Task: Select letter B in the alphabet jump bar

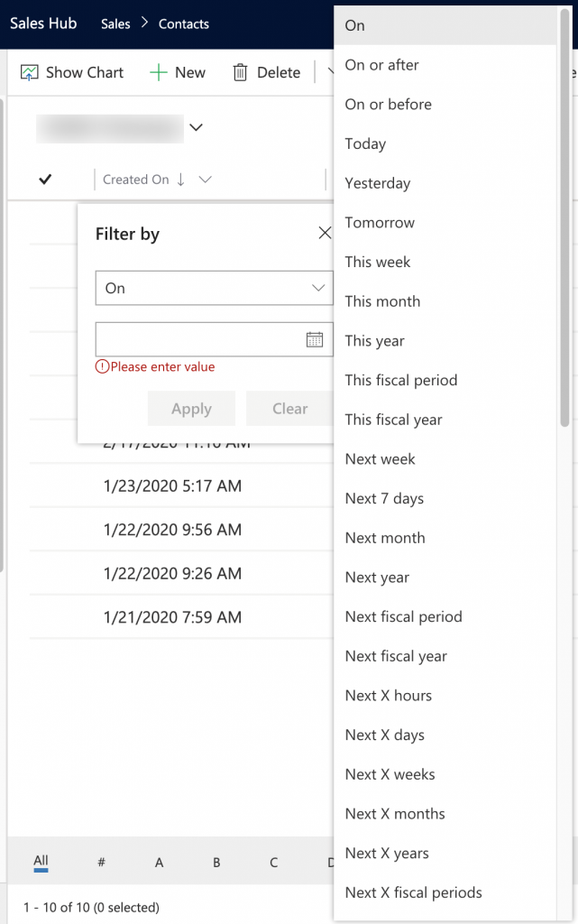Action: tap(216, 862)
